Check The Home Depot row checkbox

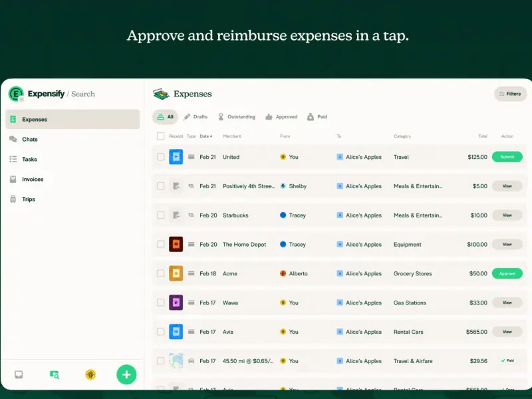click(x=160, y=244)
